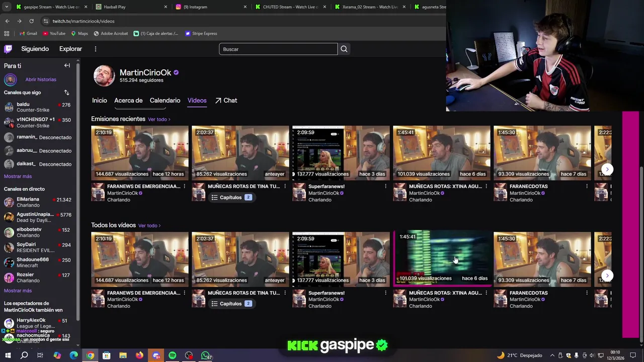Open Firefox from the taskbar
This screenshot has width=644, height=362.
pos(139,355)
